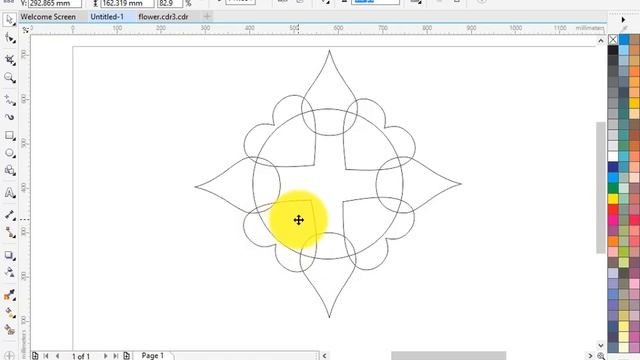The height and width of the screenshot is (360, 640).
Task: Click the page counter '1 of 1'
Action: point(81,356)
